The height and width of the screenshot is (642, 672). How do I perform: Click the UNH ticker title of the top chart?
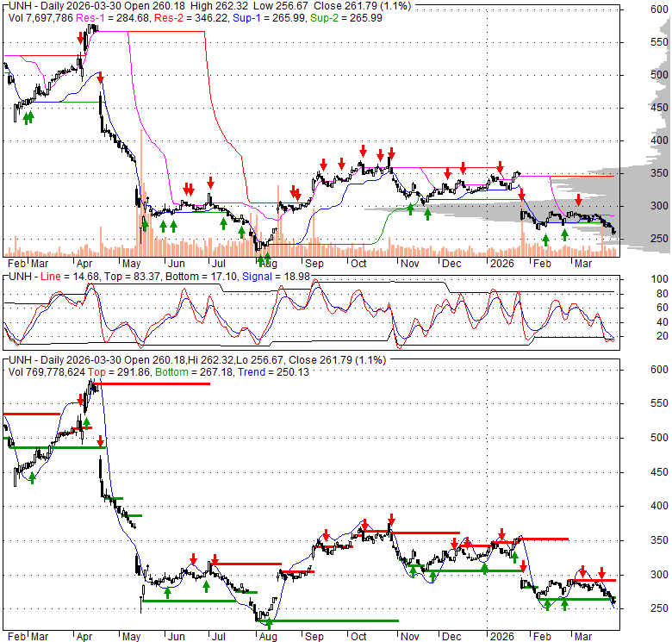pos(18,6)
